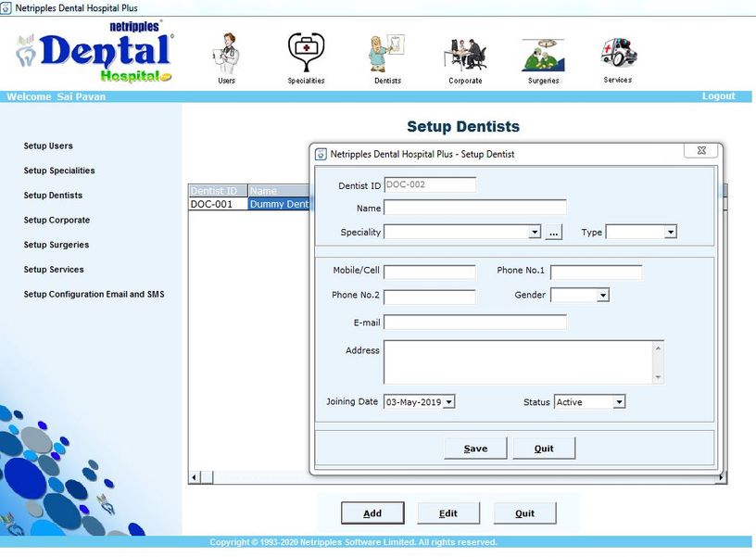Image resolution: width=756 pixels, height=557 pixels.
Task: Click the Phone No.2 input field
Action: coord(429,297)
